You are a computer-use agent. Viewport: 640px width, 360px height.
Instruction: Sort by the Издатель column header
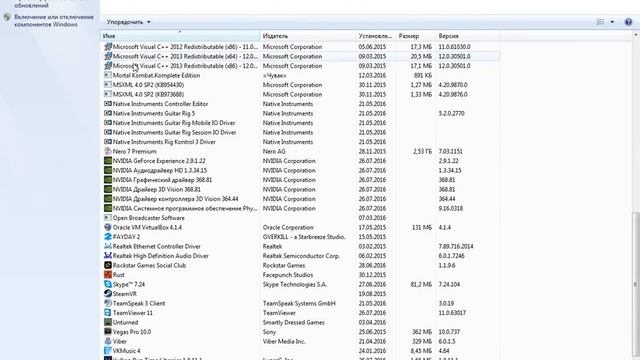(x=308, y=36)
